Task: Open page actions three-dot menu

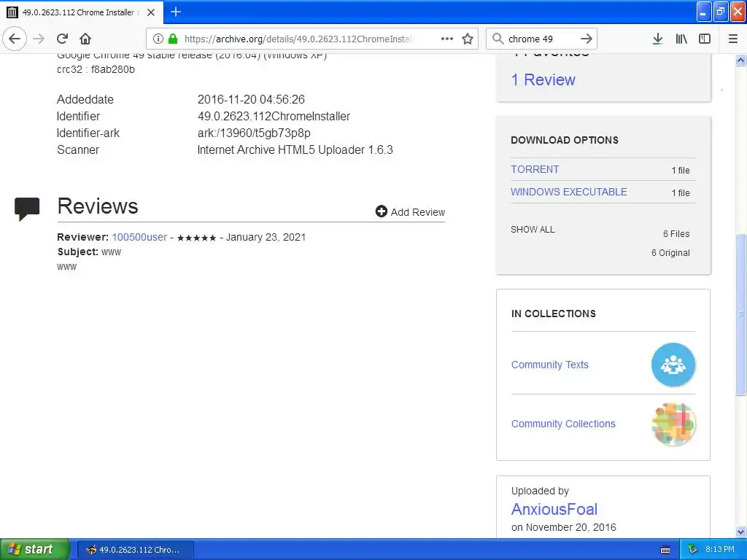Action: point(447,39)
